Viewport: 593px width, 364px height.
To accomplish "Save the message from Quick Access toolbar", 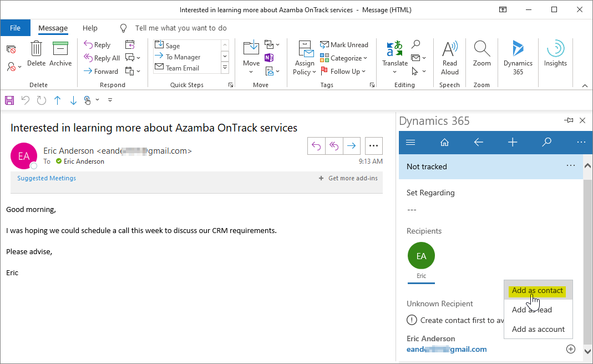I will coord(9,100).
